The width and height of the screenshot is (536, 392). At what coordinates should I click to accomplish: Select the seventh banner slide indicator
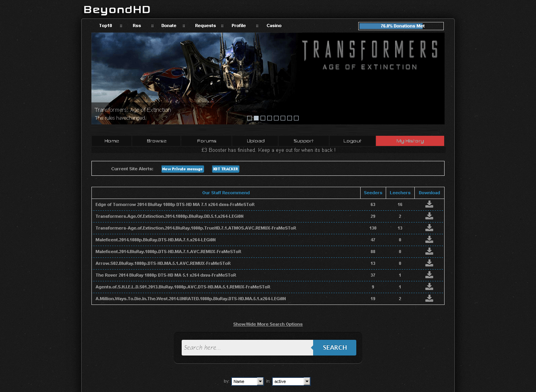290,118
